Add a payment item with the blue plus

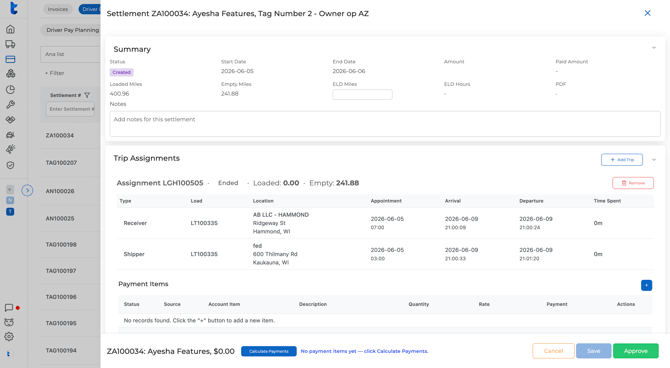pos(646,285)
